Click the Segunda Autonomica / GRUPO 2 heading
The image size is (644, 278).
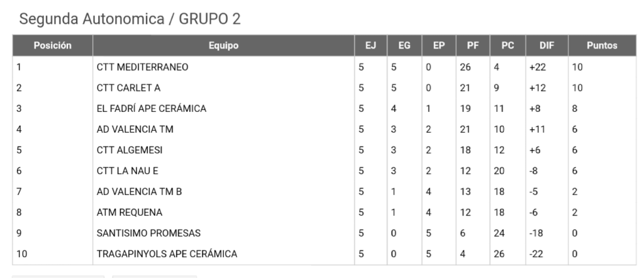(130, 19)
